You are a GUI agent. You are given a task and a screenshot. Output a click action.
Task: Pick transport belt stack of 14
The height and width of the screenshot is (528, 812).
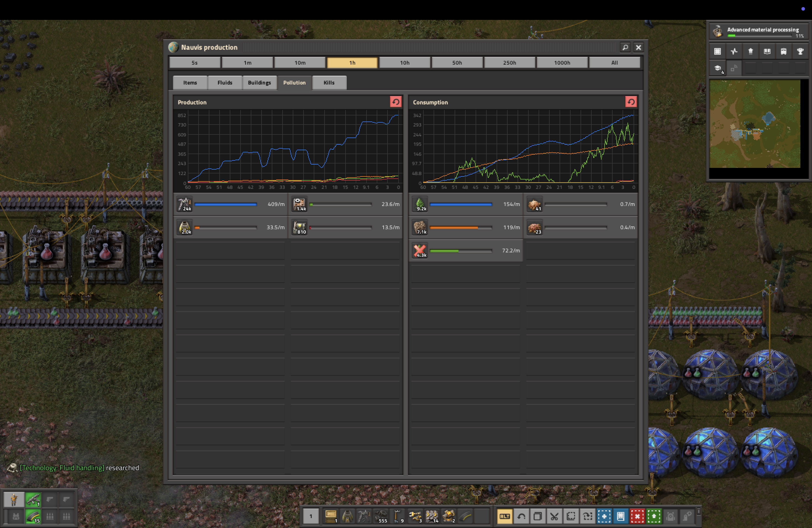[x=432, y=516]
